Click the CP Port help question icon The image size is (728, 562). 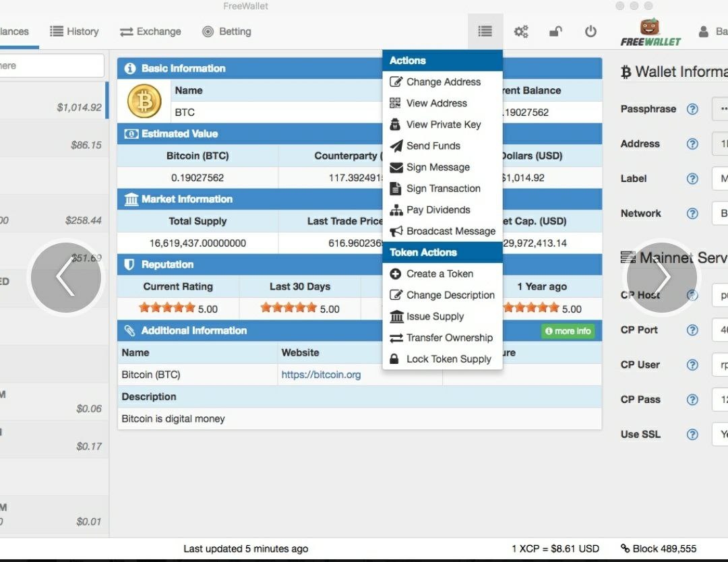(x=692, y=330)
